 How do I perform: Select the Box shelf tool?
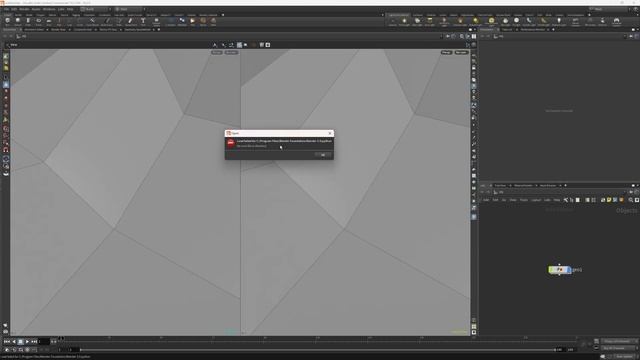(x=7, y=22)
